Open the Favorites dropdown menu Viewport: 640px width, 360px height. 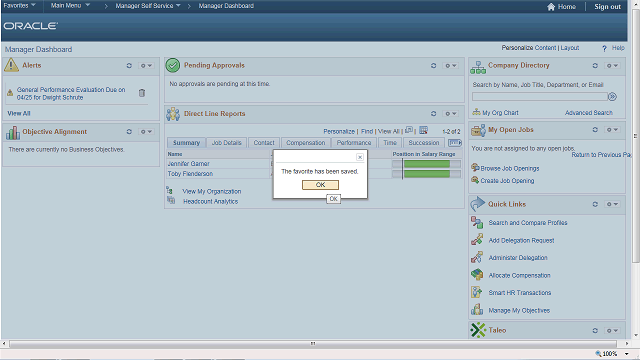point(20,6)
